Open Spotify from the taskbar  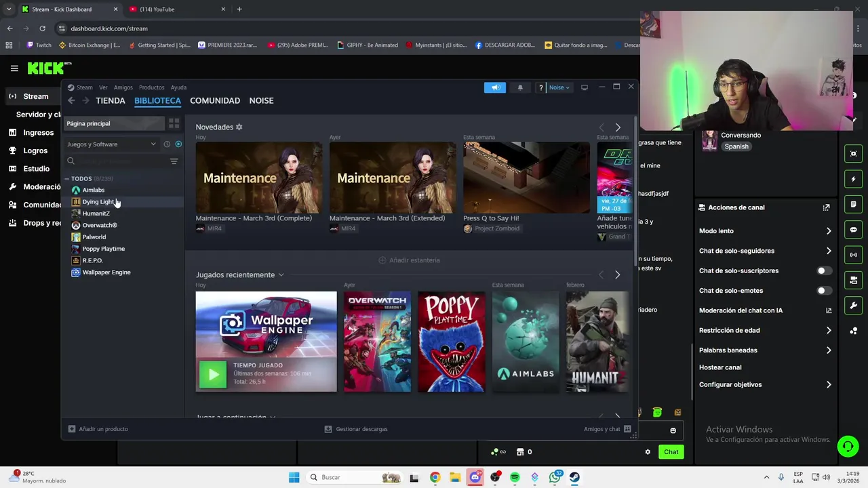coord(515,477)
